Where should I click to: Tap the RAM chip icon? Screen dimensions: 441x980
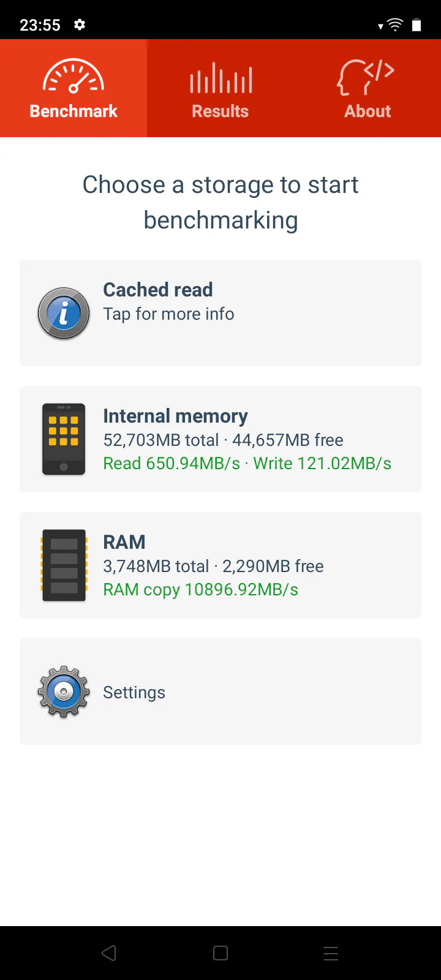pyautogui.click(x=64, y=565)
